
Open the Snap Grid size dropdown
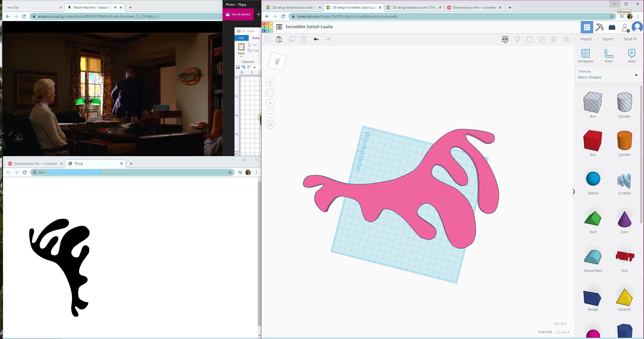point(562,332)
